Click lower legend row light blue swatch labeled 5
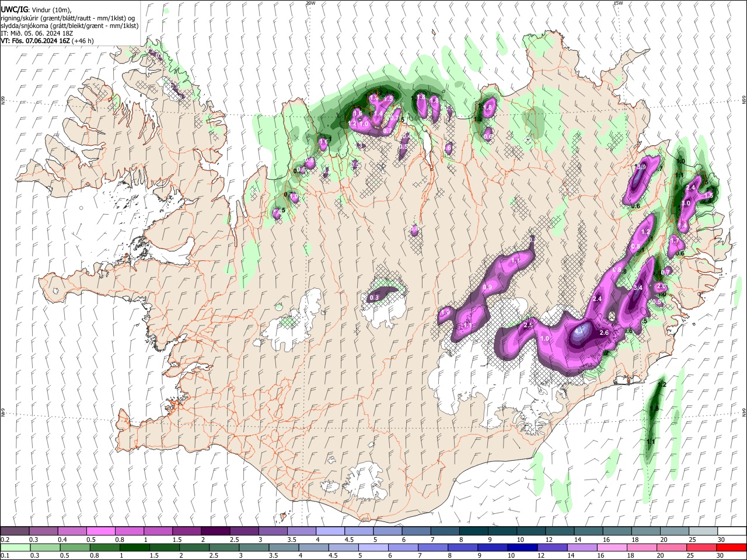 click(x=372, y=547)
